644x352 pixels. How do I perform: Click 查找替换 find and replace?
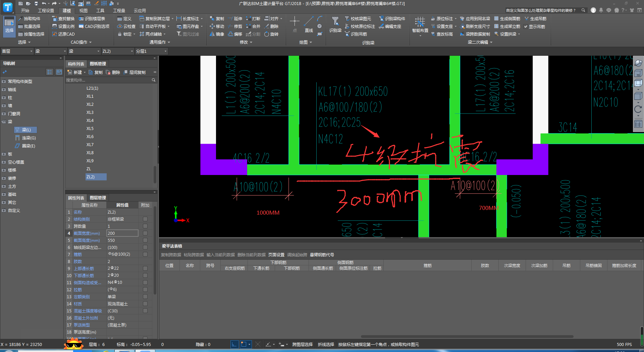coord(63,19)
